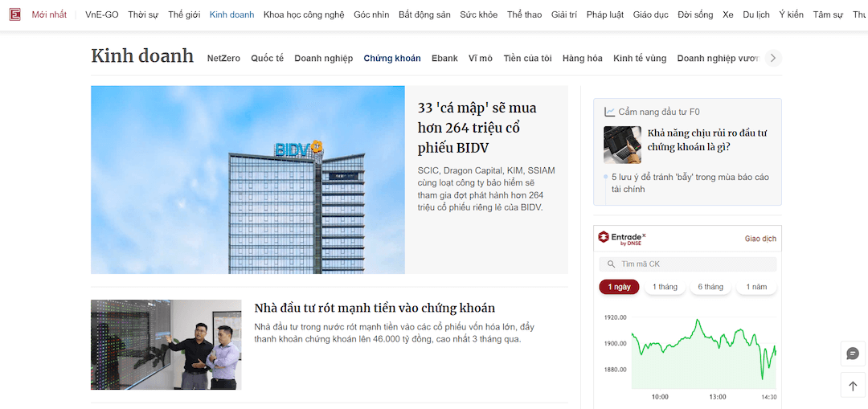Click the large Kinh doanh page heading
This screenshot has width=868, height=409.
[x=142, y=56]
